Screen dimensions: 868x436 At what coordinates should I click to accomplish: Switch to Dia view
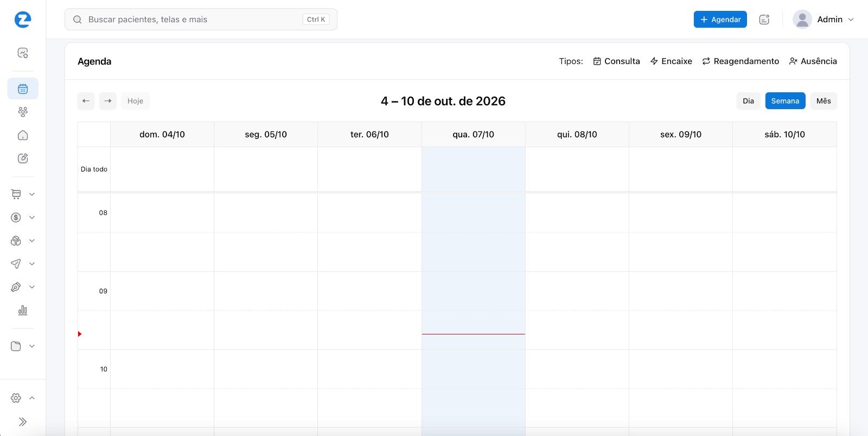click(748, 101)
